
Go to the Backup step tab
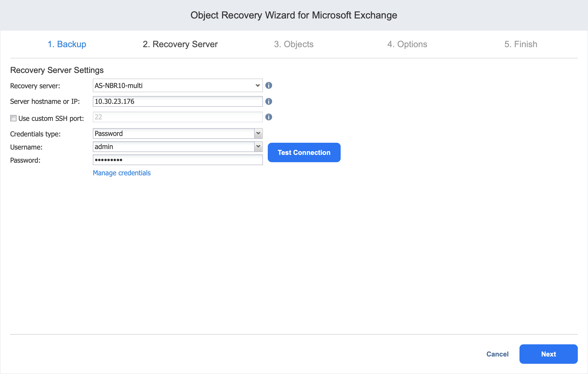tap(67, 44)
